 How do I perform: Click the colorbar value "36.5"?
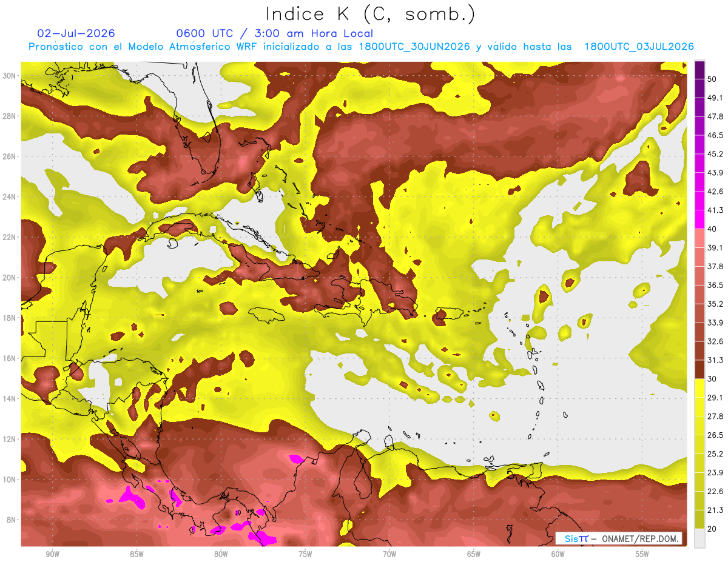click(x=716, y=285)
